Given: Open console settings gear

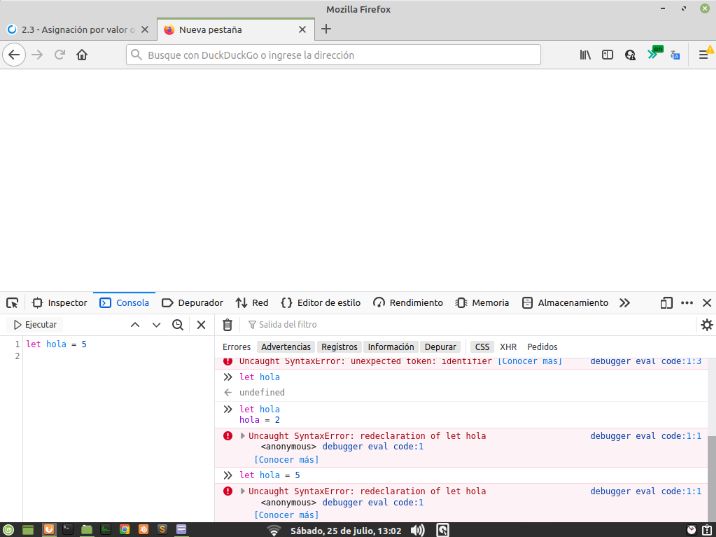Looking at the screenshot, I should coord(706,325).
